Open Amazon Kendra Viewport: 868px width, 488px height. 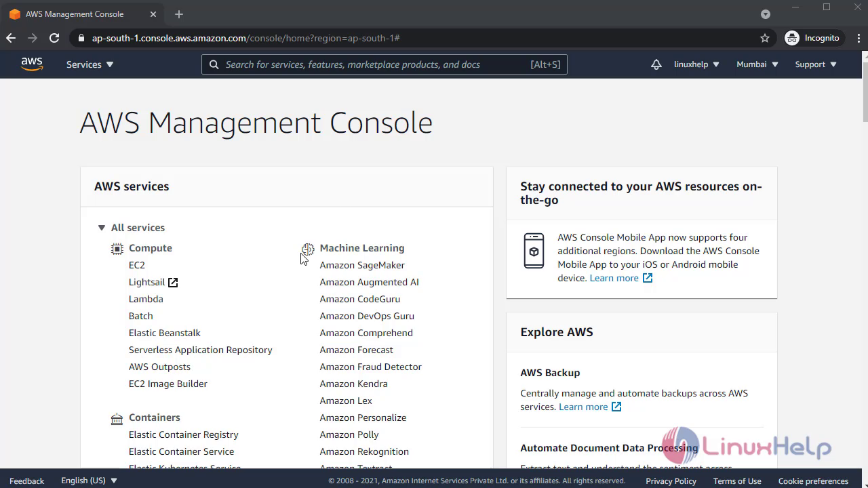pyautogui.click(x=354, y=384)
